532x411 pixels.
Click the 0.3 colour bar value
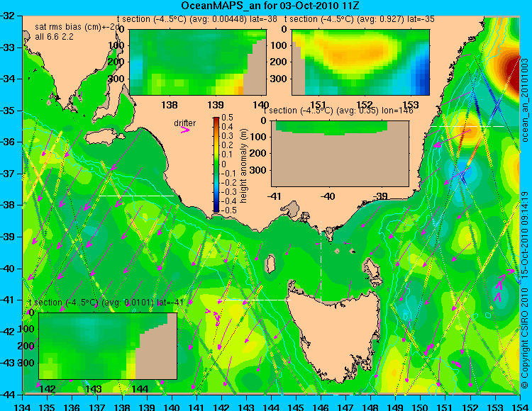click(x=227, y=136)
